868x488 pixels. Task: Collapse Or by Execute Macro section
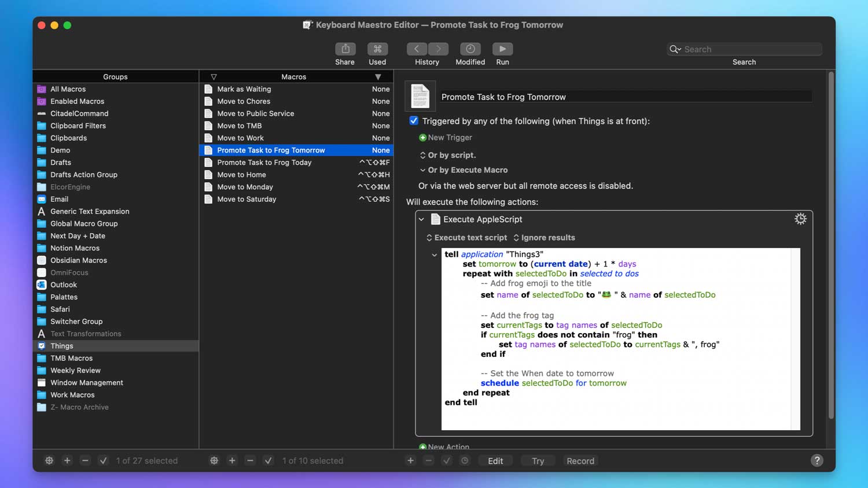pyautogui.click(x=422, y=170)
